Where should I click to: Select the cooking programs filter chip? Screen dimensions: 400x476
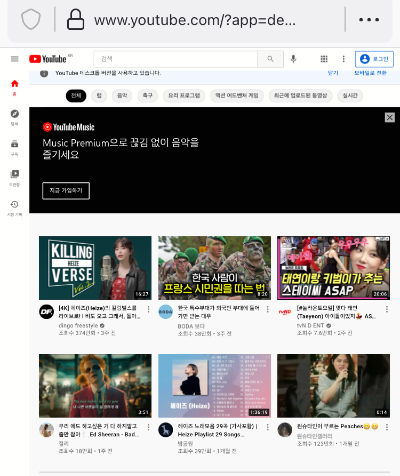pos(184,96)
